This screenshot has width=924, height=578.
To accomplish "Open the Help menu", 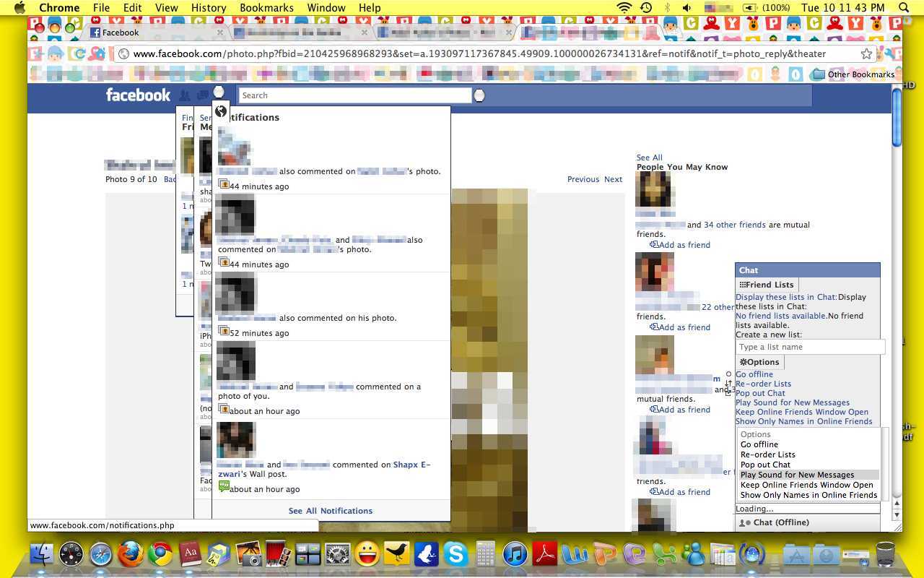I will pos(370,7).
